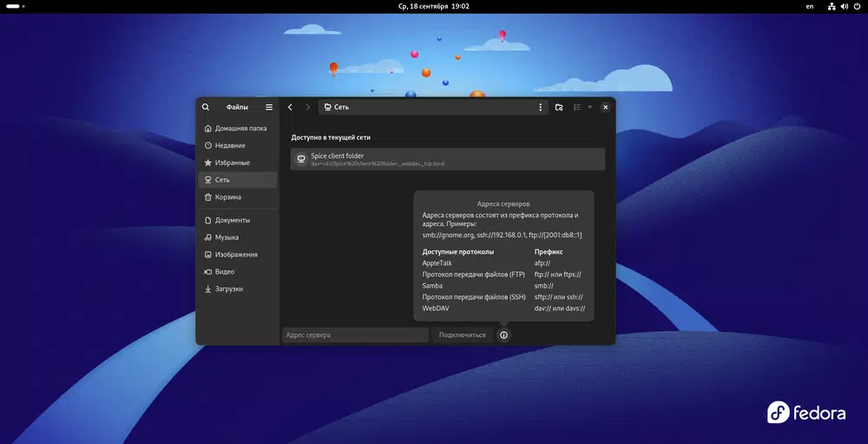Click the Samba protocol text
This screenshot has height=444, width=868.
(432, 286)
